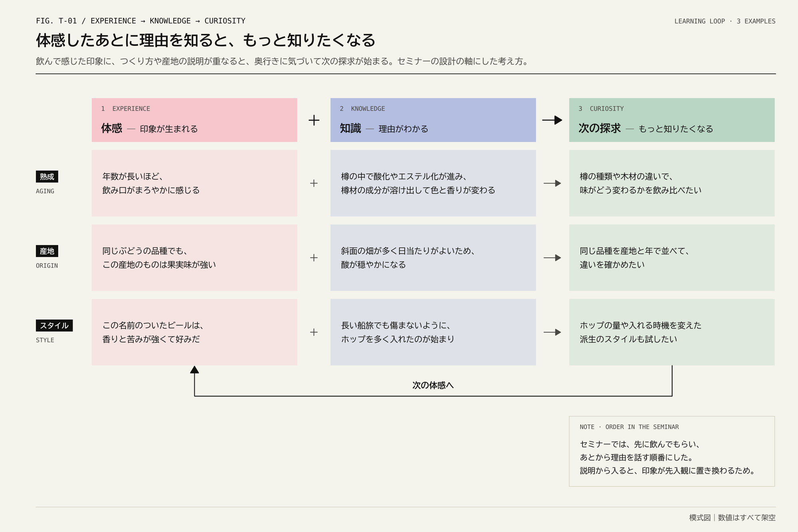Viewport: 798px width, 532px height.
Task: Click the note text セミナーでは、先に飲んでもらい
Action: pos(640,444)
